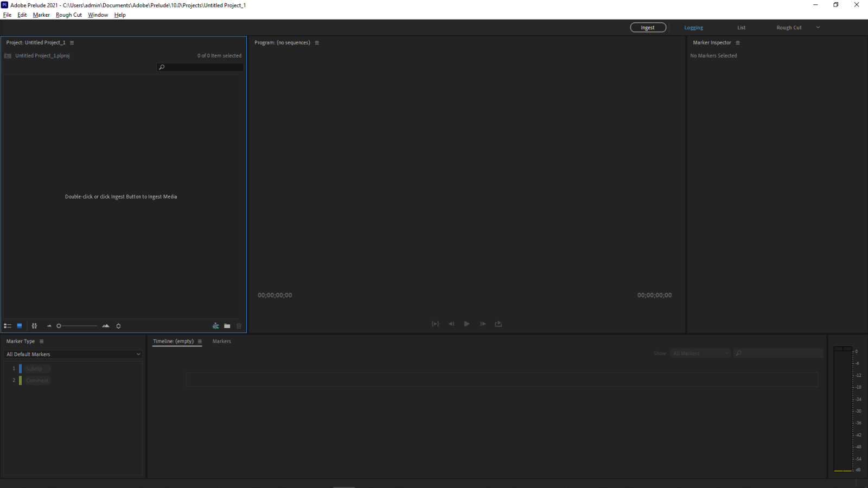Image resolution: width=868 pixels, height=488 pixels.
Task: Click the 'Double-click or click Ingest Button' hint
Action: (x=121, y=197)
